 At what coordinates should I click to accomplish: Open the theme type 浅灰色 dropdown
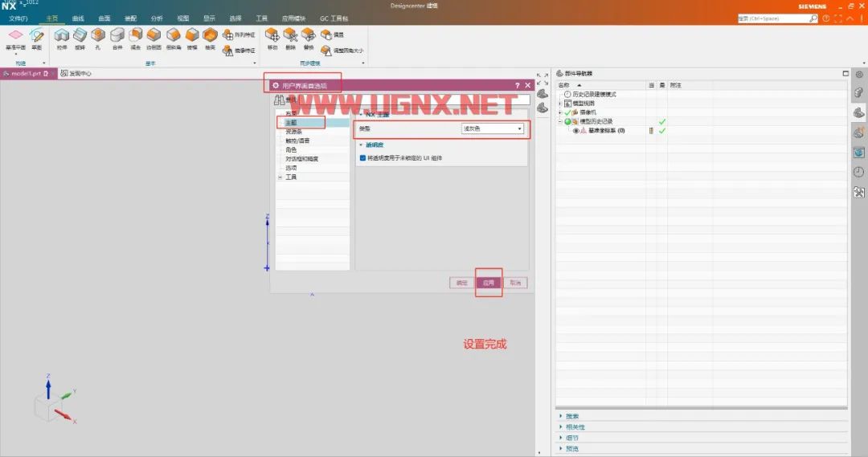click(492, 129)
